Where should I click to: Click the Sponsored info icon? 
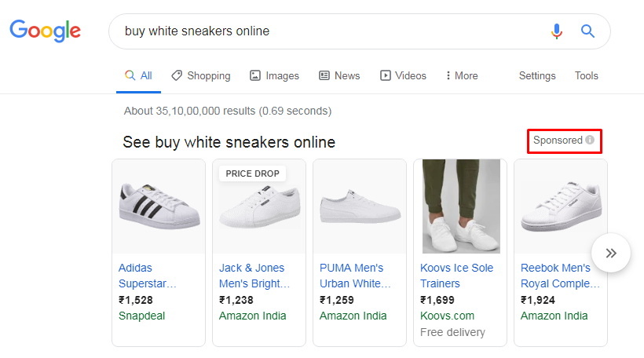[x=590, y=140]
